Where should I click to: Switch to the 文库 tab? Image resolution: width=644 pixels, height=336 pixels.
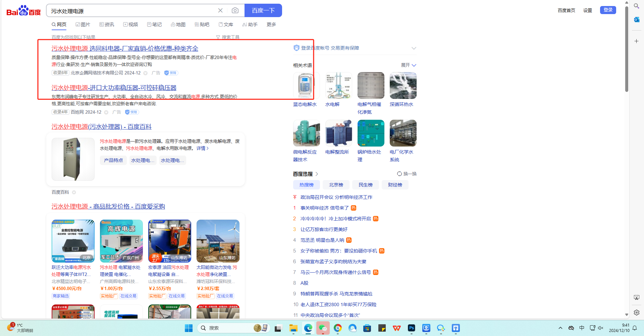pyautogui.click(x=226, y=24)
